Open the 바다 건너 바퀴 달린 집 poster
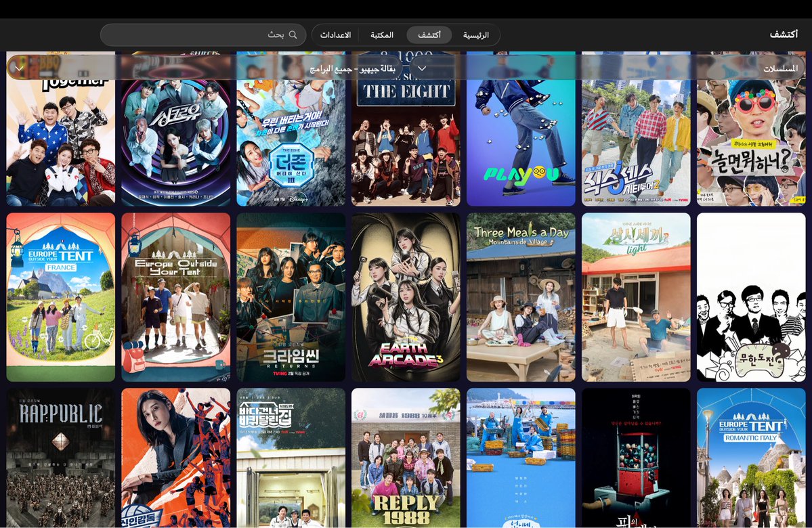The width and height of the screenshot is (812, 528). click(x=291, y=458)
